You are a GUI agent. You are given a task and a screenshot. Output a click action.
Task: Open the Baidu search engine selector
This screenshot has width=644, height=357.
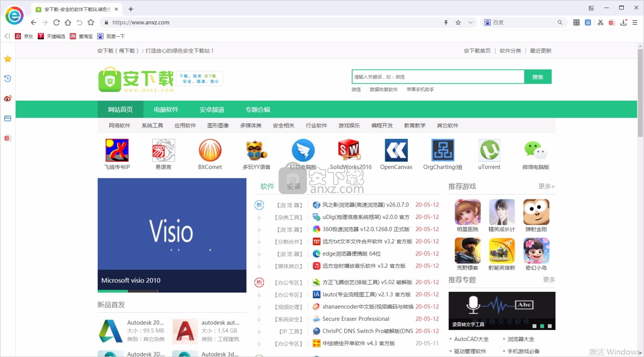pyautogui.click(x=487, y=23)
